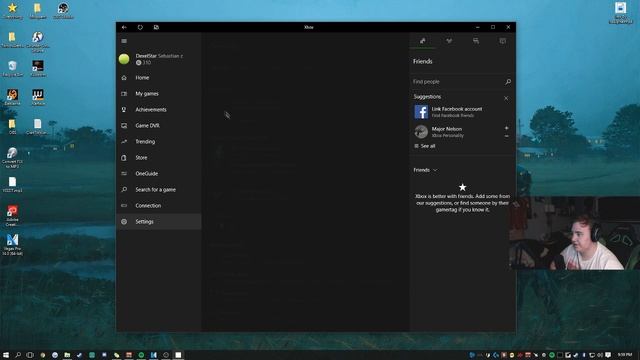This screenshot has width=640, height=360.
Task: Open Connection in the sidebar
Action: (x=159, y=205)
